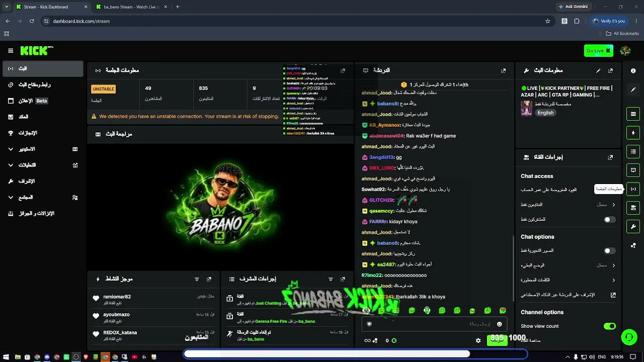Image resolution: width=644 pixels, height=362 pixels.
Task: Pop out the الدردشة chat panel
Action: click(503, 71)
